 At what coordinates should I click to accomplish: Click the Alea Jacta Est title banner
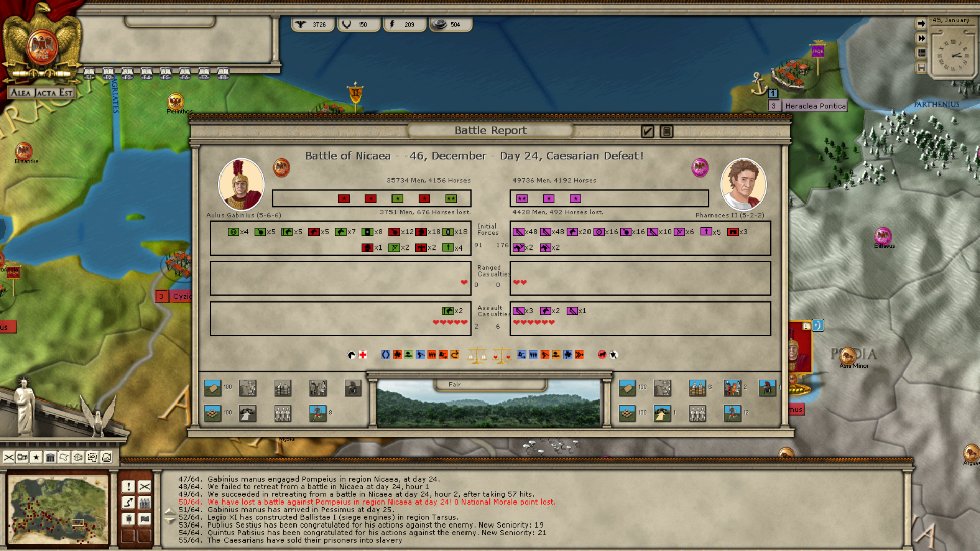(x=42, y=92)
